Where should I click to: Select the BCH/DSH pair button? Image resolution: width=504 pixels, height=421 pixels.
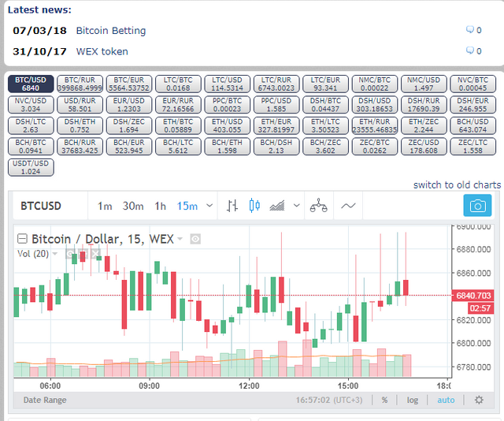276,147
